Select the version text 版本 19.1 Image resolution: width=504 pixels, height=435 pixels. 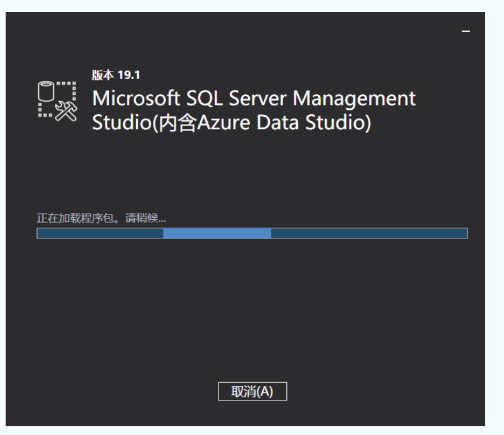pyautogui.click(x=115, y=75)
